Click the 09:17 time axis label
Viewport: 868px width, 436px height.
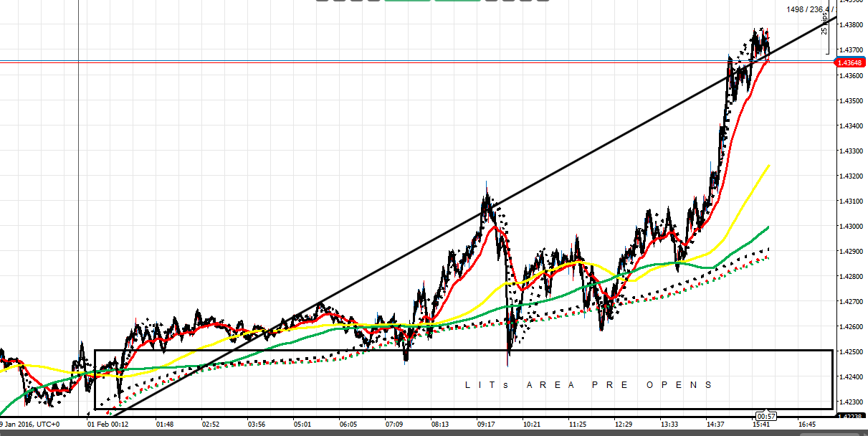coord(486,425)
